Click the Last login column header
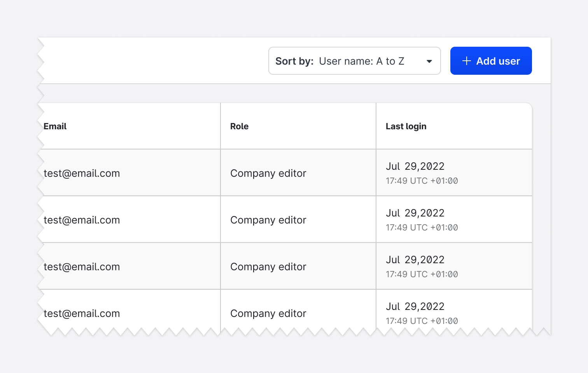This screenshot has height=373, width=588. pyautogui.click(x=406, y=127)
